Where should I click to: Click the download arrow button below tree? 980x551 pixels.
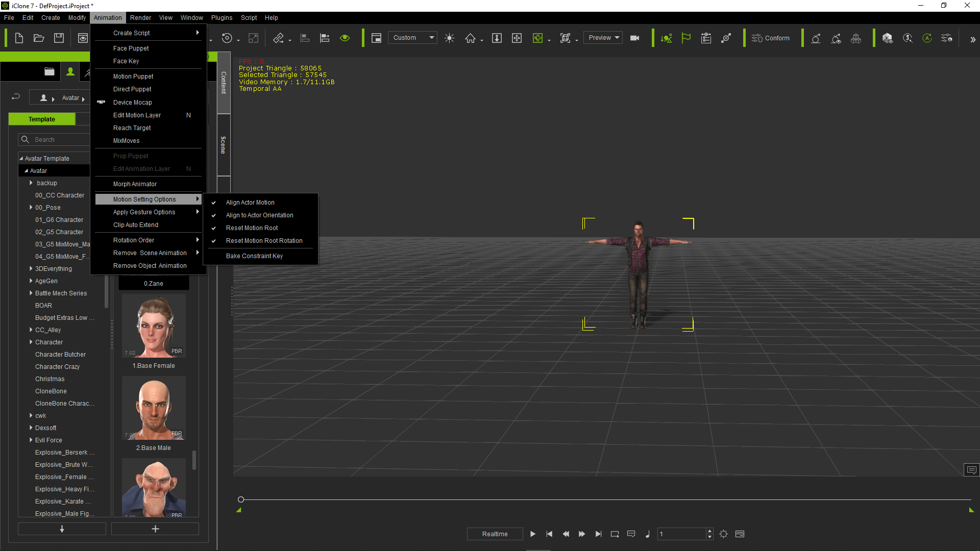point(62,529)
